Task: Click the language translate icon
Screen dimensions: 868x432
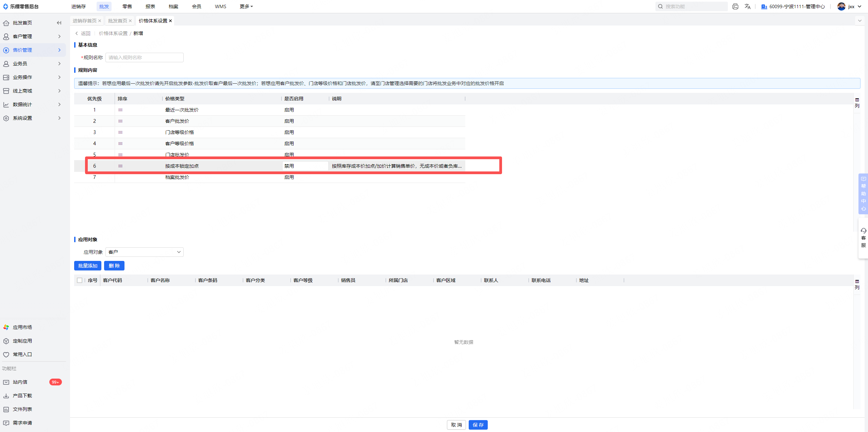Action: point(747,6)
